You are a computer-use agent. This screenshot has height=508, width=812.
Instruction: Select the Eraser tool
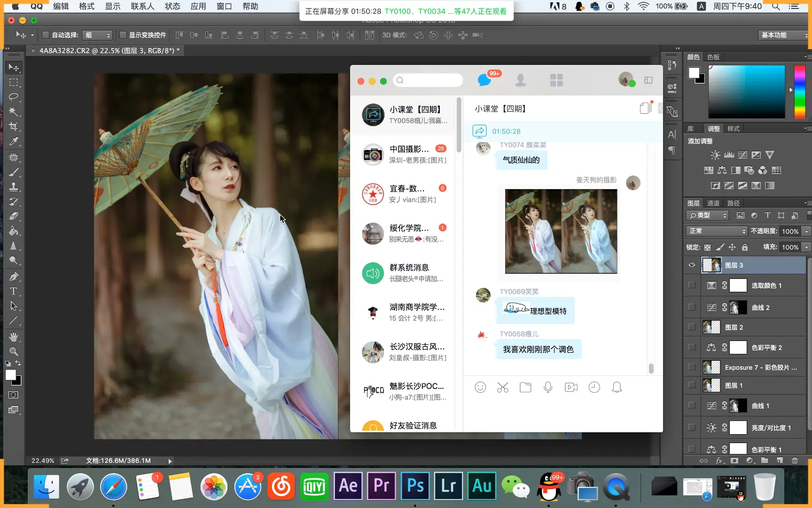pos(14,216)
